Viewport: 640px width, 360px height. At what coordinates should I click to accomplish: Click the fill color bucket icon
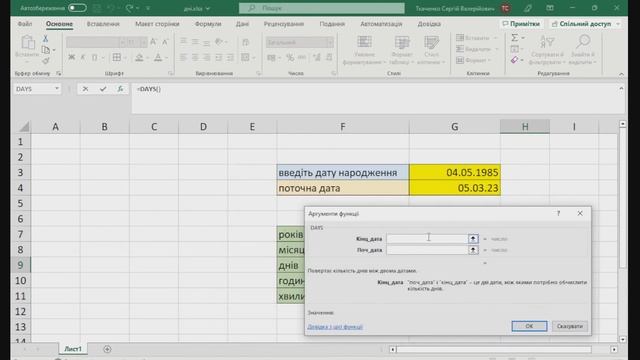pyautogui.click(x=139, y=58)
